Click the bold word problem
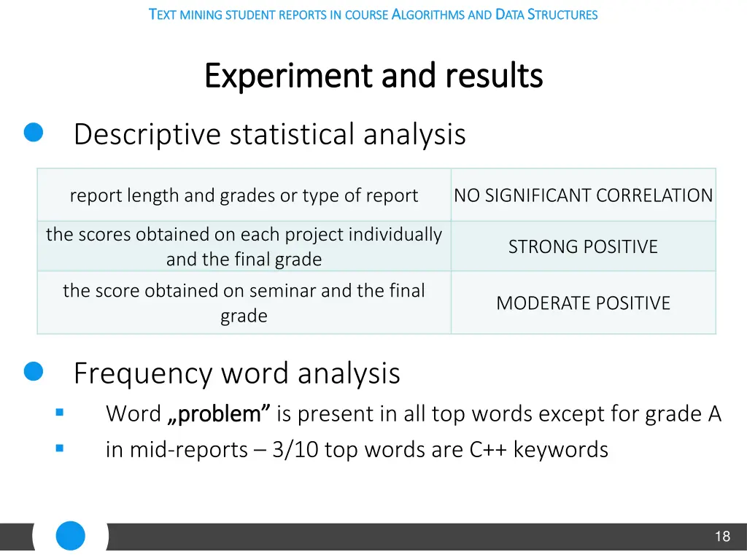Image resolution: width=747 pixels, height=560 pixels. pos(219,414)
